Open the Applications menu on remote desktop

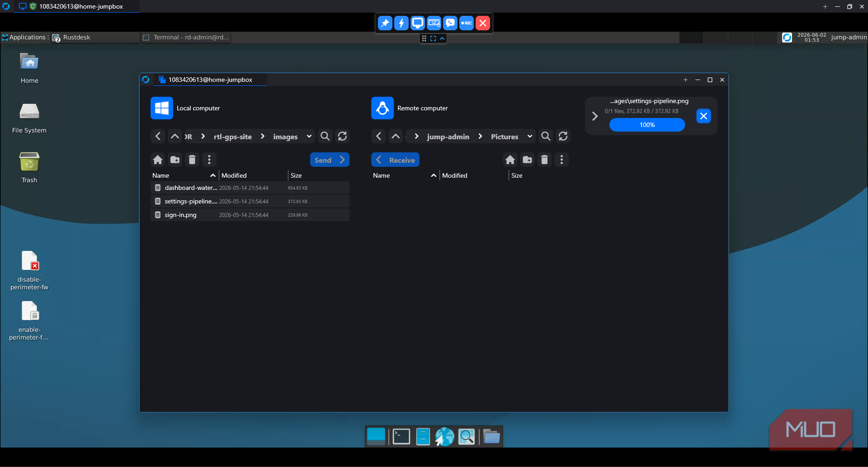point(26,37)
